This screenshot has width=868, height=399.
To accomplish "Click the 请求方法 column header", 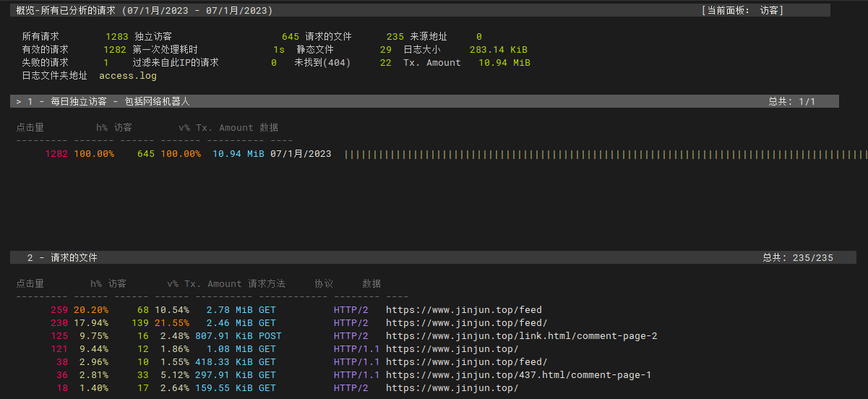I will (x=267, y=284).
